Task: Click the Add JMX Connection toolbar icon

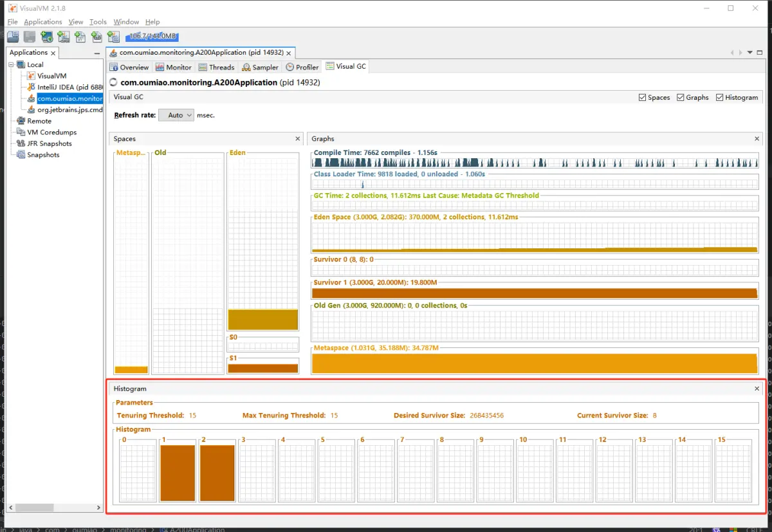Action: 63,37
